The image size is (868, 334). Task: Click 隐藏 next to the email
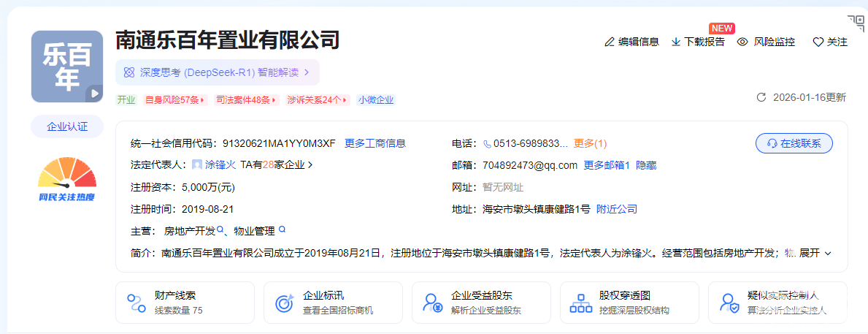[646, 165]
